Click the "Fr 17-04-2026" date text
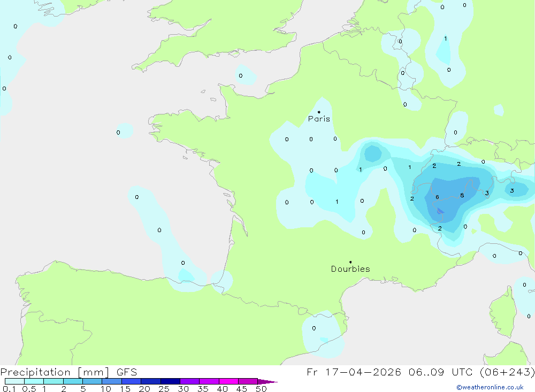 (x=354, y=372)
